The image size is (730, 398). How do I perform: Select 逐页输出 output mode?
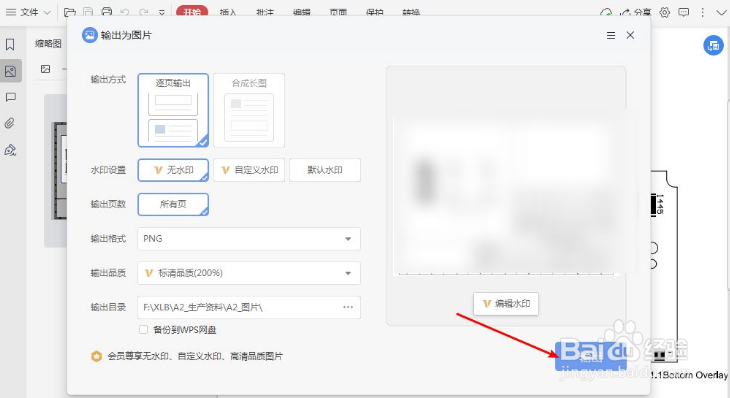click(173, 110)
